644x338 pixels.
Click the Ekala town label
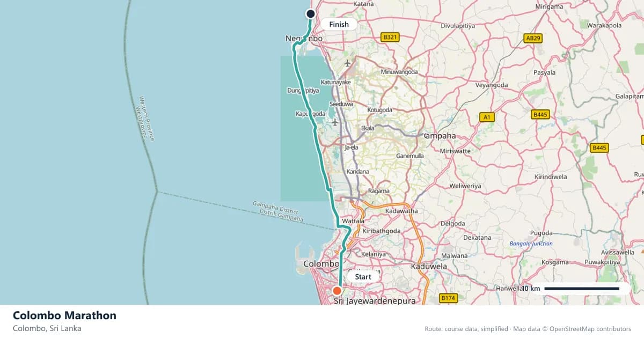point(368,128)
